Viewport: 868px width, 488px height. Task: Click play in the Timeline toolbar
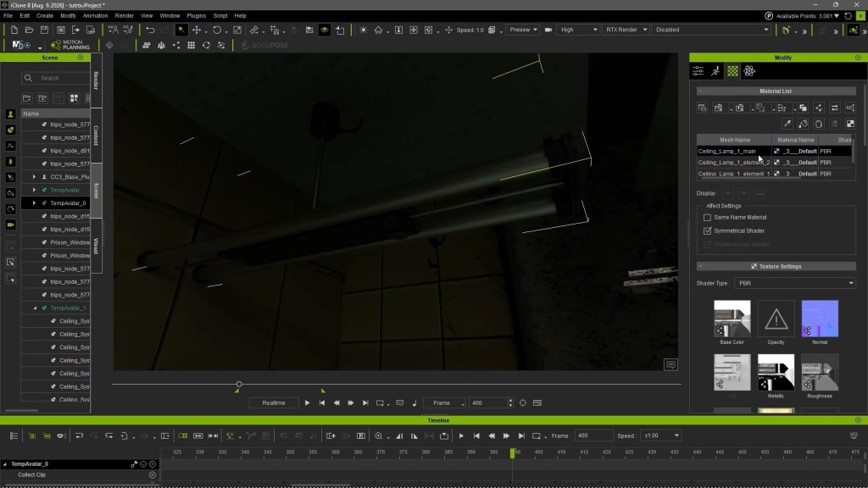461,436
